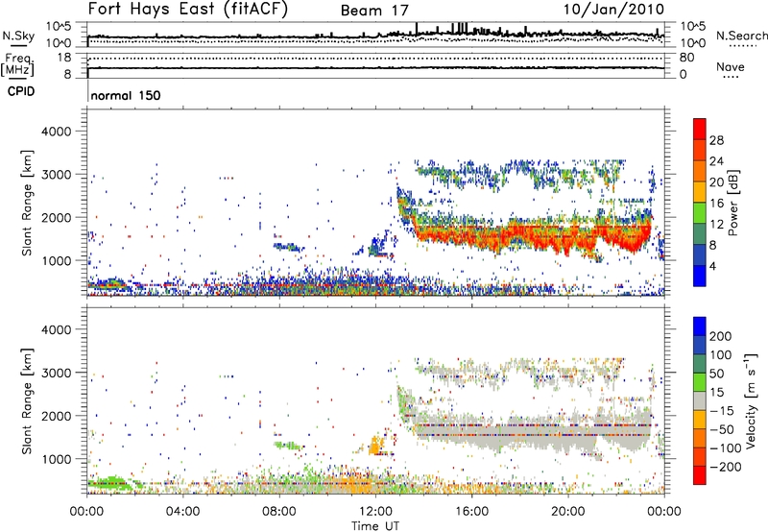
Task: Select the 'normal 150' CPID text
Action: click(x=126, y=95)
